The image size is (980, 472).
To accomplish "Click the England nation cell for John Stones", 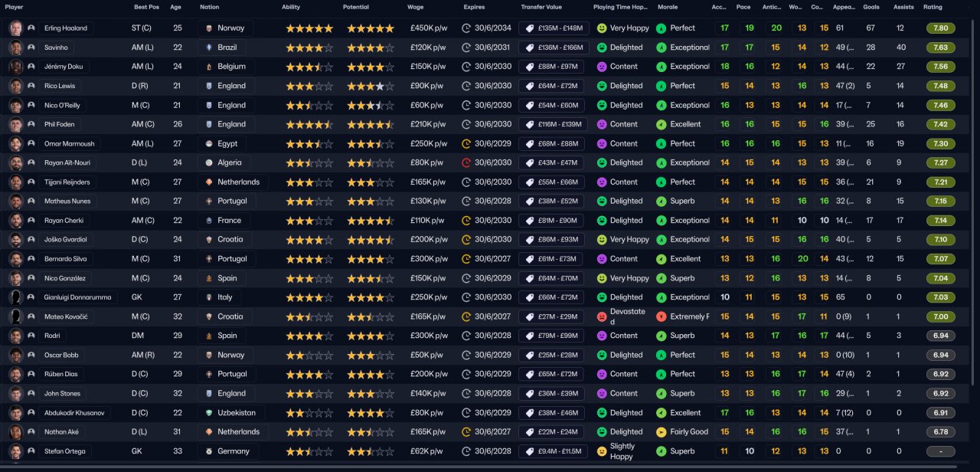I will (x=227, y=393).
